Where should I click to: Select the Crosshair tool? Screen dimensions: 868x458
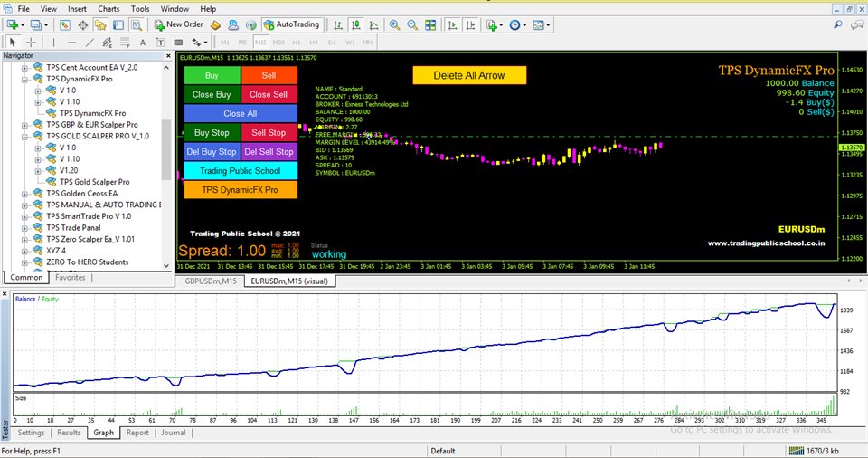pos(31,43)
